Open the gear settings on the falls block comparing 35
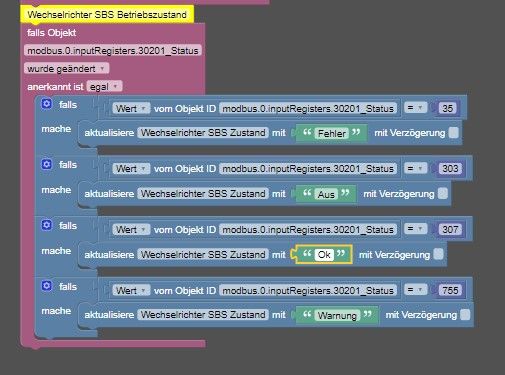 pos(47,104)
